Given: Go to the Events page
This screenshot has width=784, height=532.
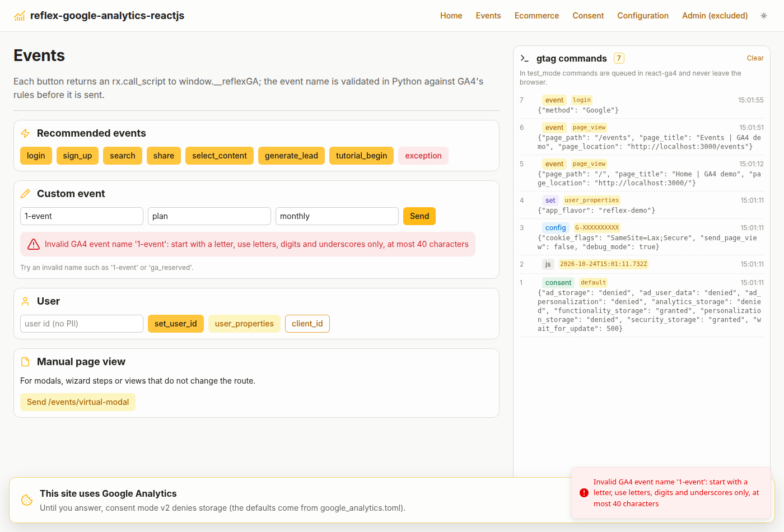Looking at the screenshot, I should [x=488, y=16].
